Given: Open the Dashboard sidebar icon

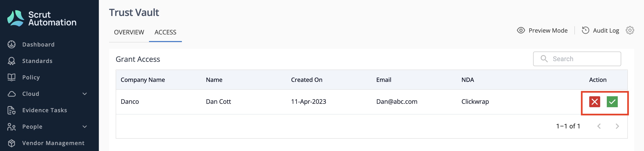Looking at the screenshot, I should click(11, 44).
